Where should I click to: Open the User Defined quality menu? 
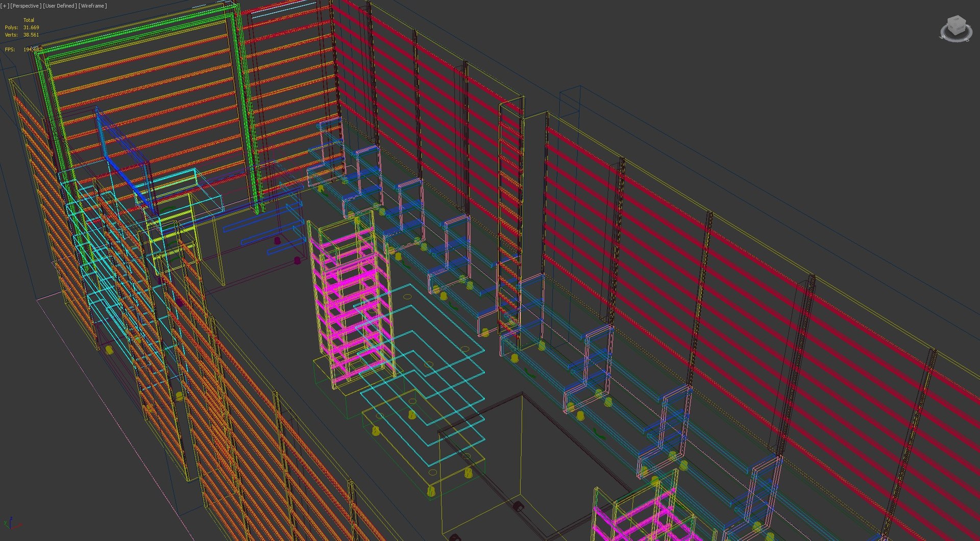click(60, 6)
